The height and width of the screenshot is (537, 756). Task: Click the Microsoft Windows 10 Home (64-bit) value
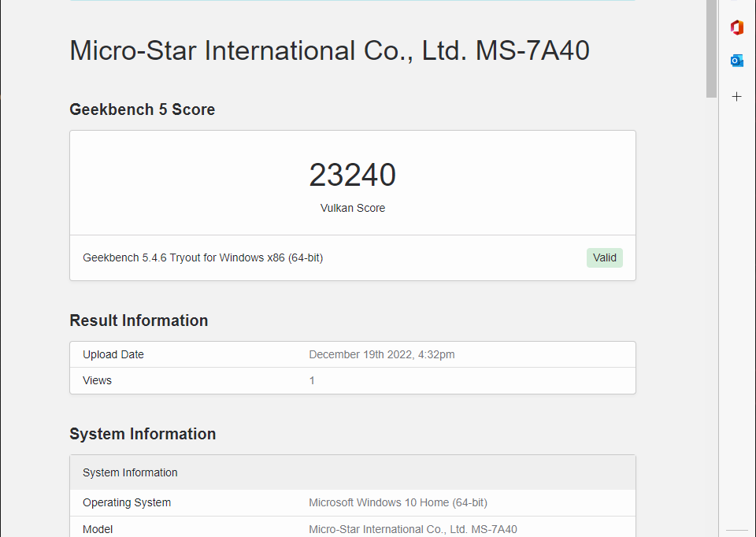pos(398,503)
